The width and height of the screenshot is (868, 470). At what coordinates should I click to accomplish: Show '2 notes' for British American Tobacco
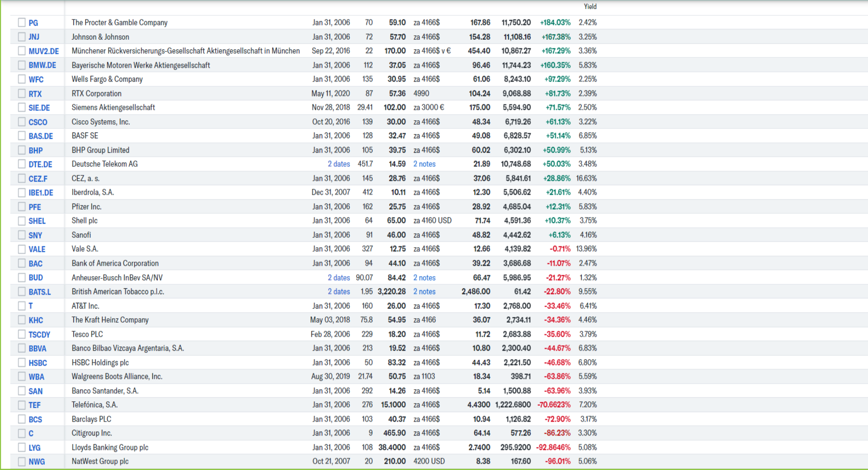point(425,291)
